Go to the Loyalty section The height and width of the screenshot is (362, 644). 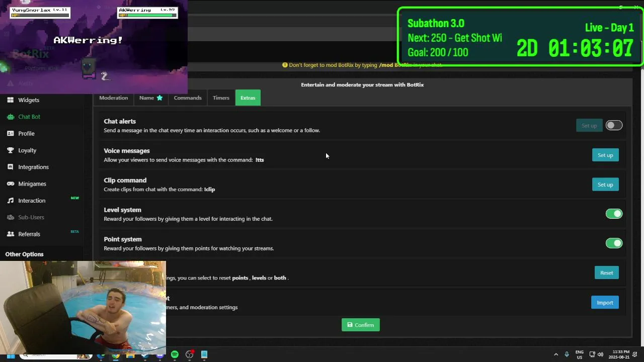click(x=27, y=150)
